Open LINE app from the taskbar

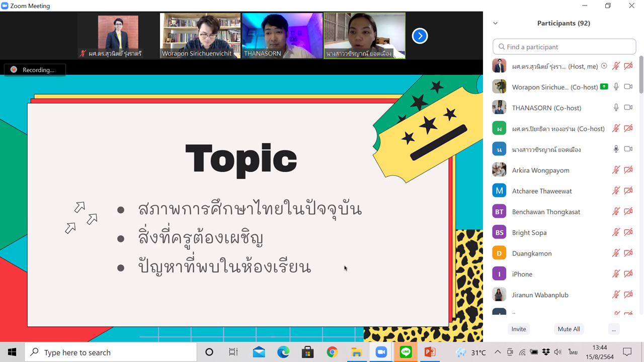(x=406, y=352)
